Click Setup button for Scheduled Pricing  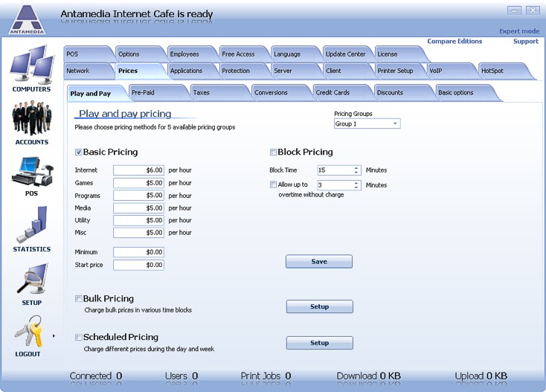[320, 343]
